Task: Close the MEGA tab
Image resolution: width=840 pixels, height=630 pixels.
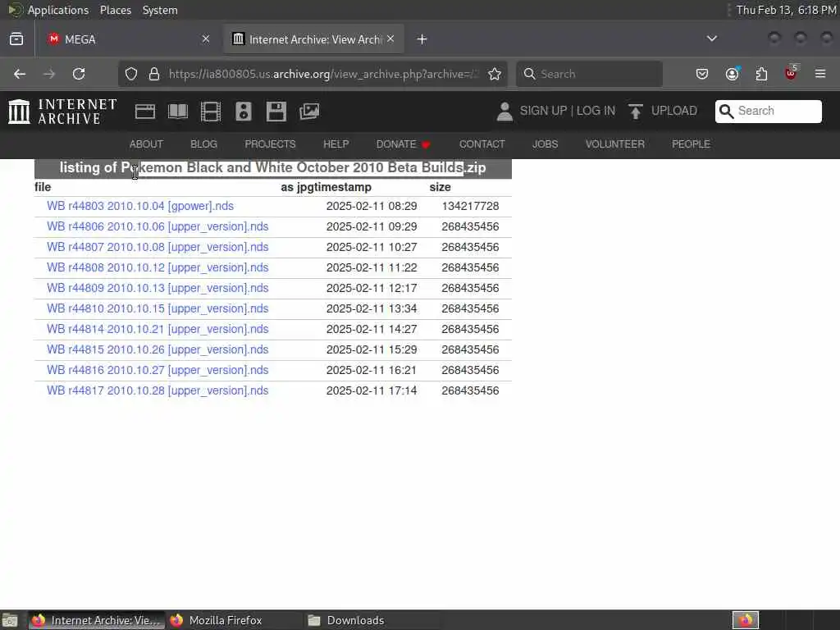Action: (x=206, y=39)
